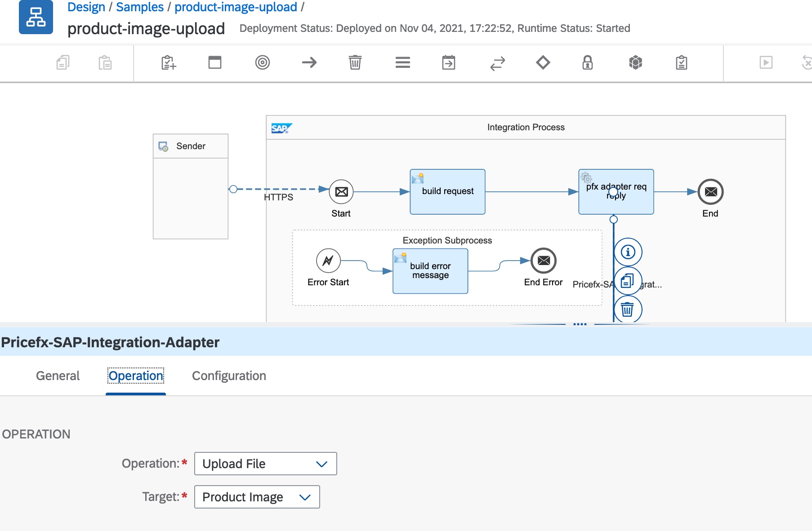Go to Design in the breadcrumb
This screenshot has width=812, height=531.
click(86, 7)
